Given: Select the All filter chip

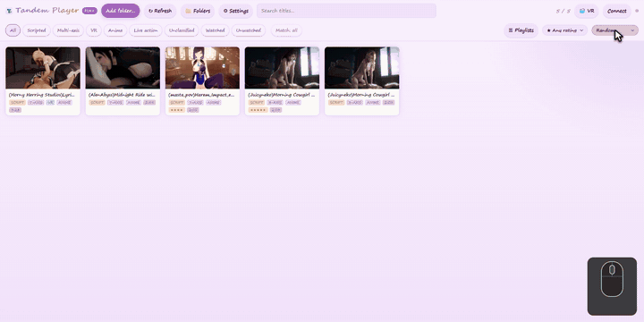Looking at the screenshot, I should [13, 30].
